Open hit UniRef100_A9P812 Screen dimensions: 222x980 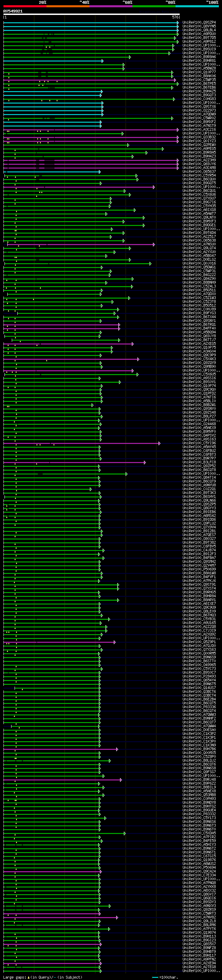click(199, 41)
